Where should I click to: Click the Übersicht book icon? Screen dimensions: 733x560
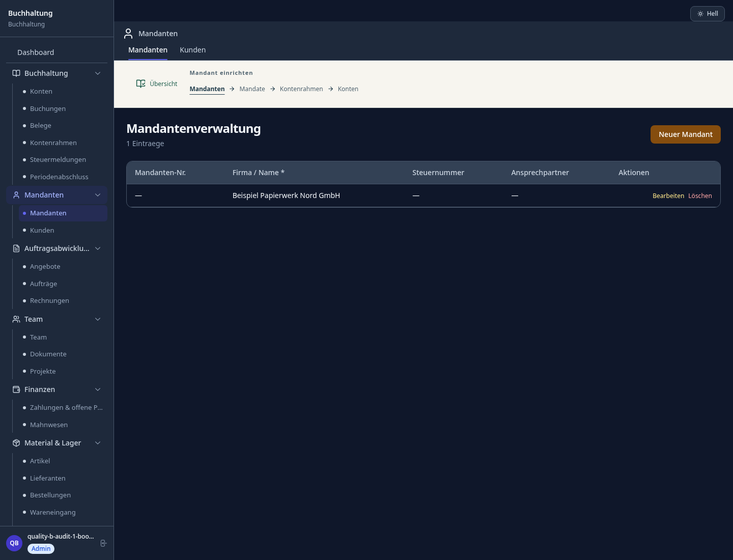(x=141, y=83)
